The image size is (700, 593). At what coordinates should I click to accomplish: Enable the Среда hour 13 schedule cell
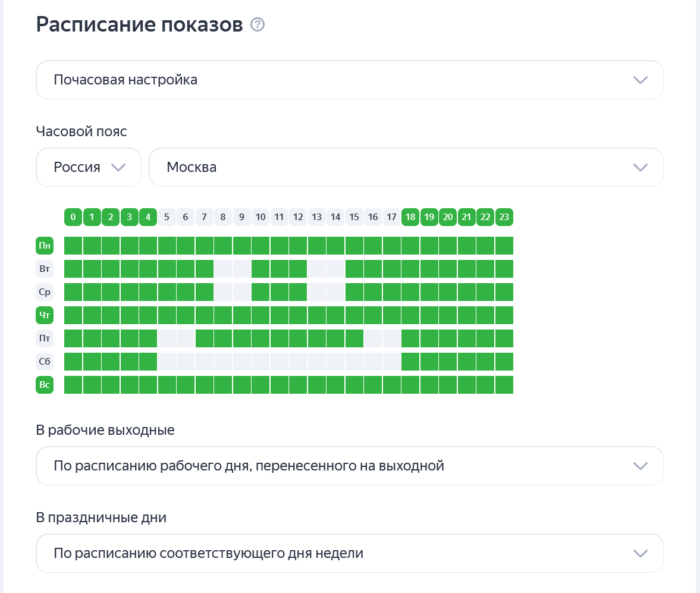(x=317, y=291)
